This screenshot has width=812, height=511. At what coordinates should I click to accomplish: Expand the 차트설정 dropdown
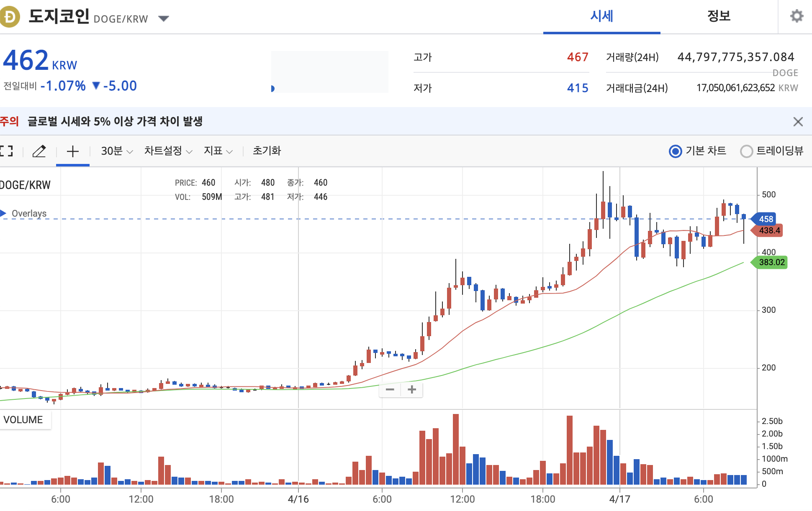tap(168, 151)
